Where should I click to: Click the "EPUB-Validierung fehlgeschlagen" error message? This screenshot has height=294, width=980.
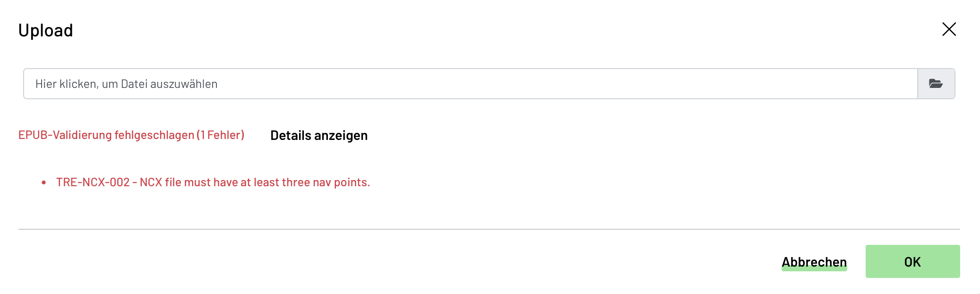[106, 135]
